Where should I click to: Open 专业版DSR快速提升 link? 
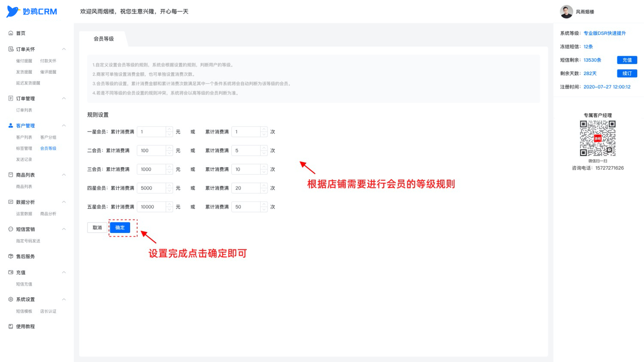(x=605, y=33)
